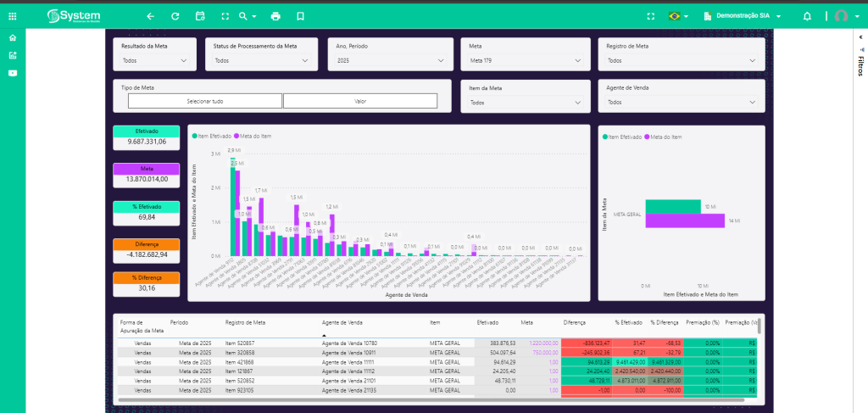
Task: Open the calendar schedule icon
Action: click(x=200, y=16)
